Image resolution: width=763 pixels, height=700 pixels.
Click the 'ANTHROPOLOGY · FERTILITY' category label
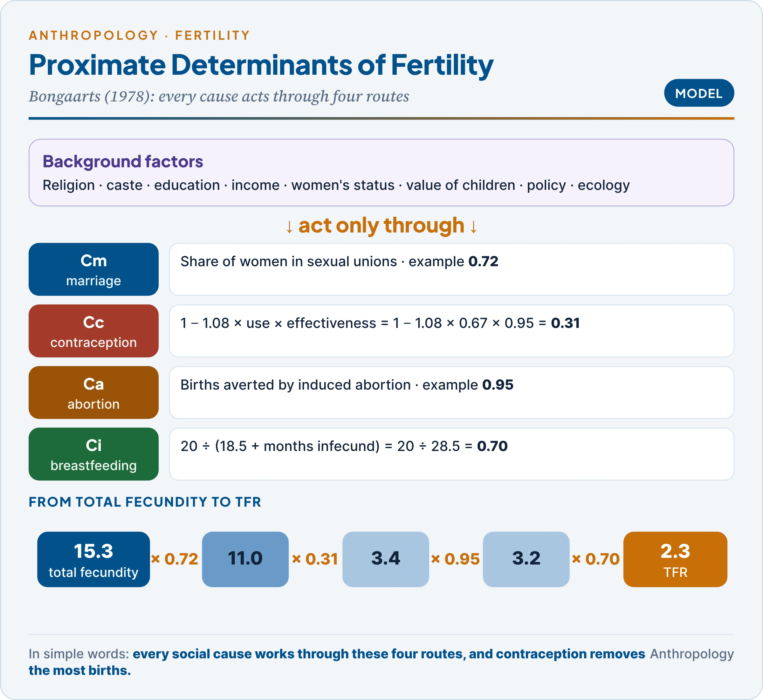[139, 35]
